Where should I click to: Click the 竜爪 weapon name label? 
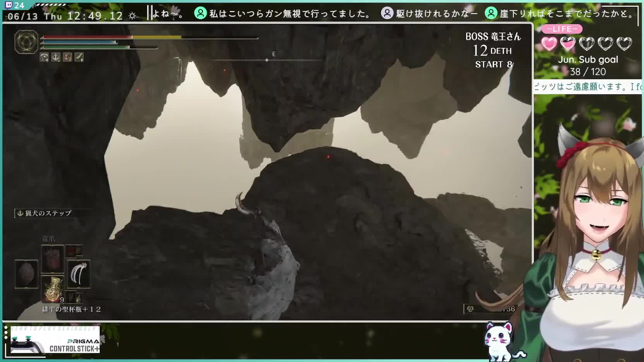pyautogui.click(x=49, y=239)
